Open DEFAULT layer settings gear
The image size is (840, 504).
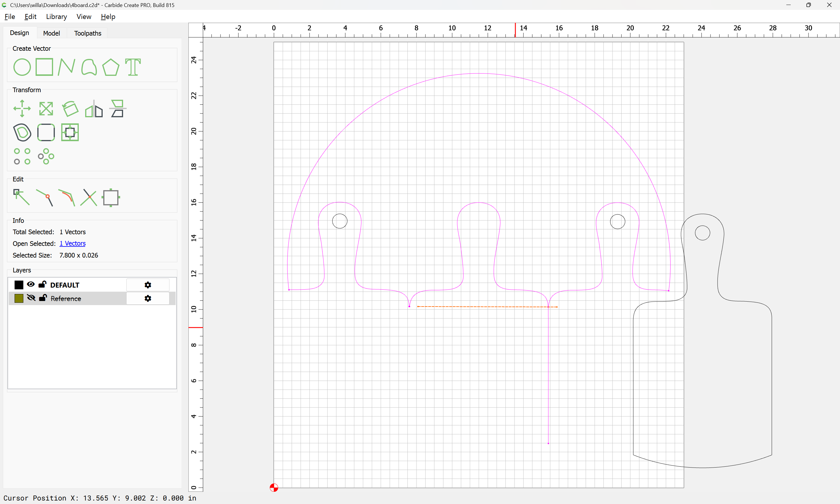(x=148, y=285)
